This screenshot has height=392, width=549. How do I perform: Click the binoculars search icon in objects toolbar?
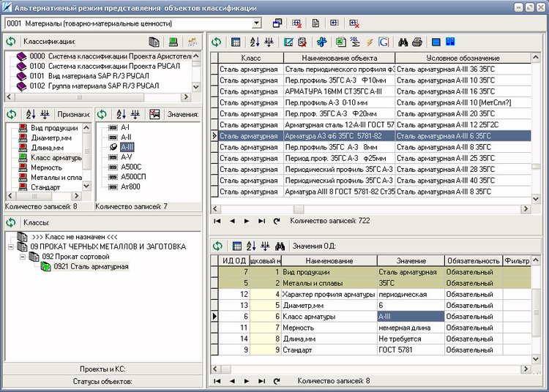point(403,42)
